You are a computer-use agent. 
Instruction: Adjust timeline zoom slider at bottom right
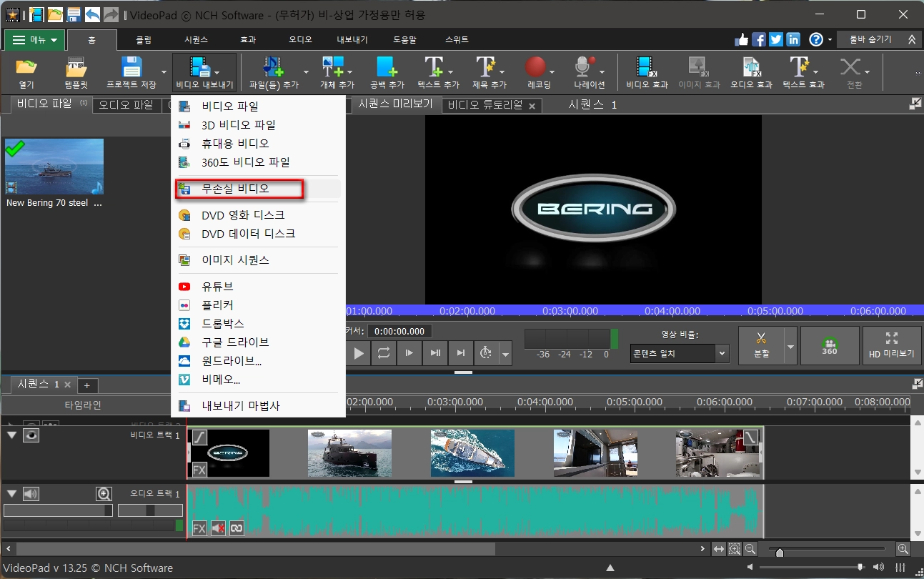tap(828, 549)
